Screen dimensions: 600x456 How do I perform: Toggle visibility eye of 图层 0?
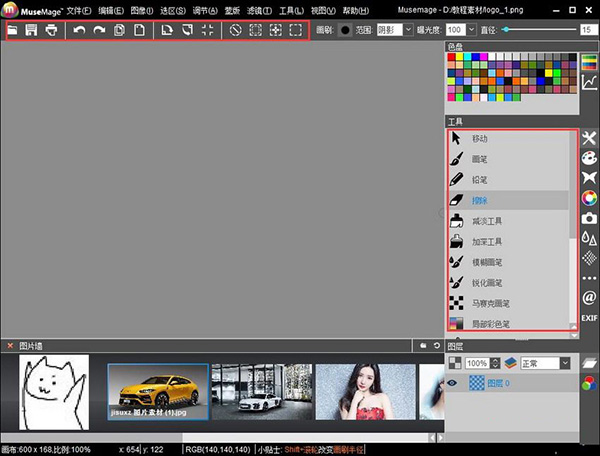tap(452, 383)
